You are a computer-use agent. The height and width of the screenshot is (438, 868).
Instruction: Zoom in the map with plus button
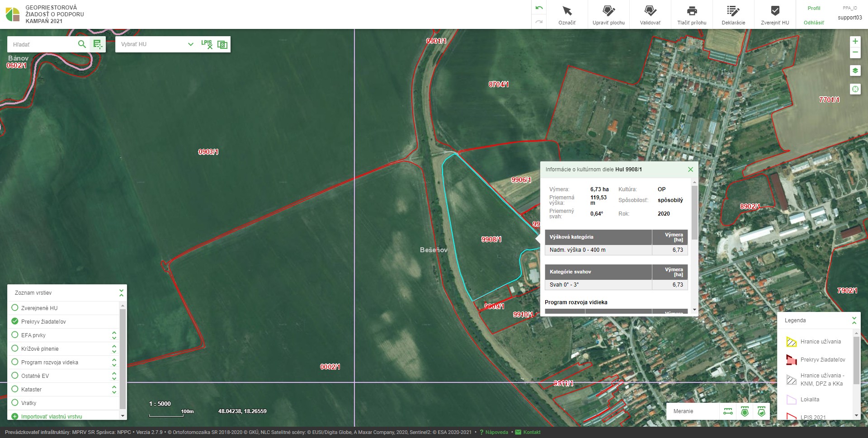(x=855, y=41)
